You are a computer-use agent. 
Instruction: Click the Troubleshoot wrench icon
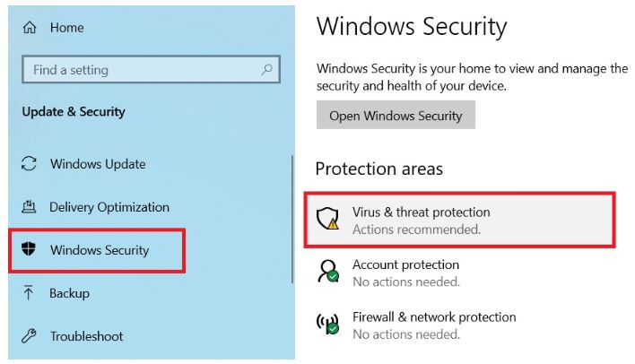click(30, 336)
